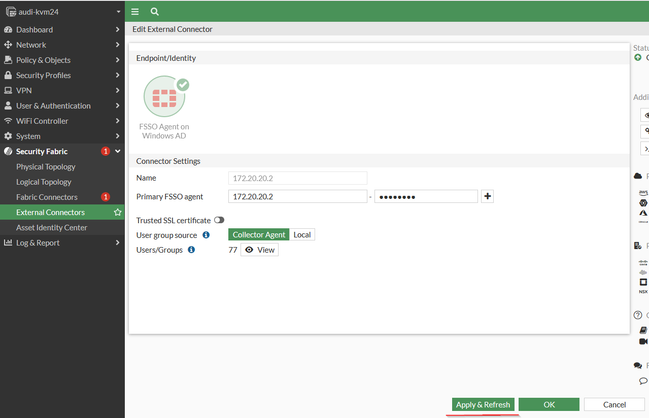View the 77 users/groups
The image size is (649, 418).
click(x=260, y=250)
